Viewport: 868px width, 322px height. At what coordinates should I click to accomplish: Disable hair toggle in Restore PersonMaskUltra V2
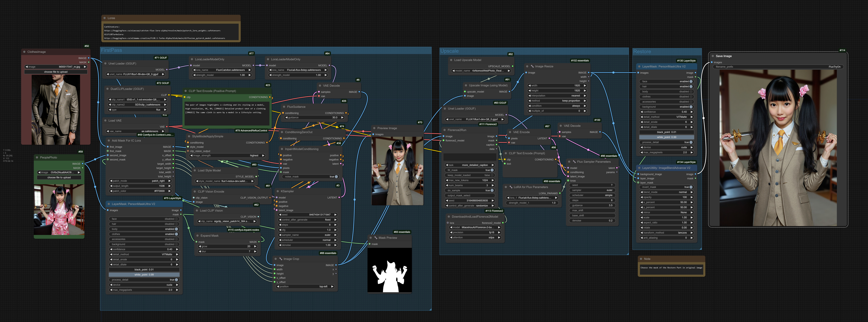[667, 86]
